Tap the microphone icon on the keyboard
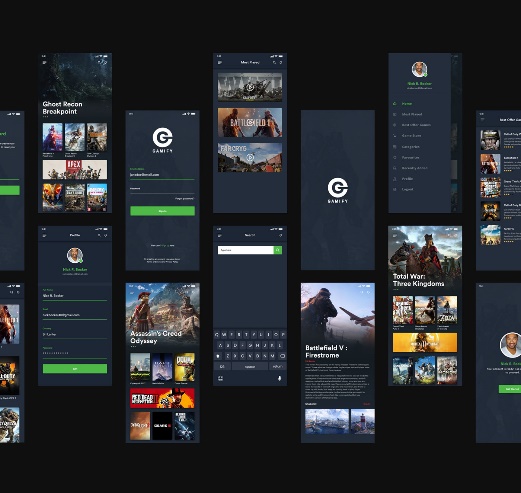This screenshot has height=493, width=521. click(280, 378)
